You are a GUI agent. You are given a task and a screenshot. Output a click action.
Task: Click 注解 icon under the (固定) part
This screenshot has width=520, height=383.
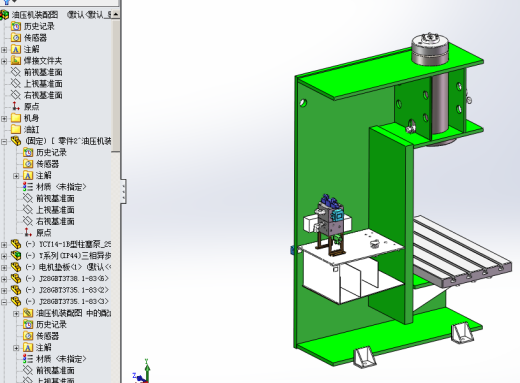tap(28, 175)
